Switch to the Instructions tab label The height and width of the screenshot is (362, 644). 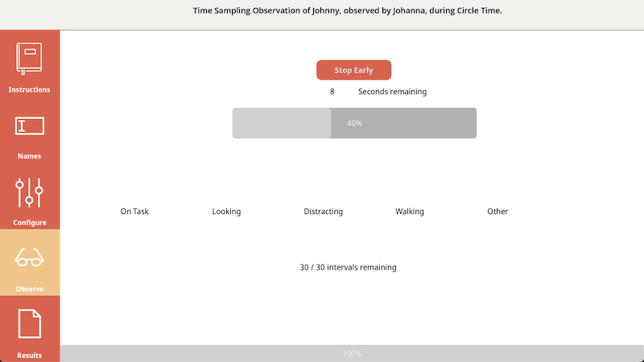(30, 89)
